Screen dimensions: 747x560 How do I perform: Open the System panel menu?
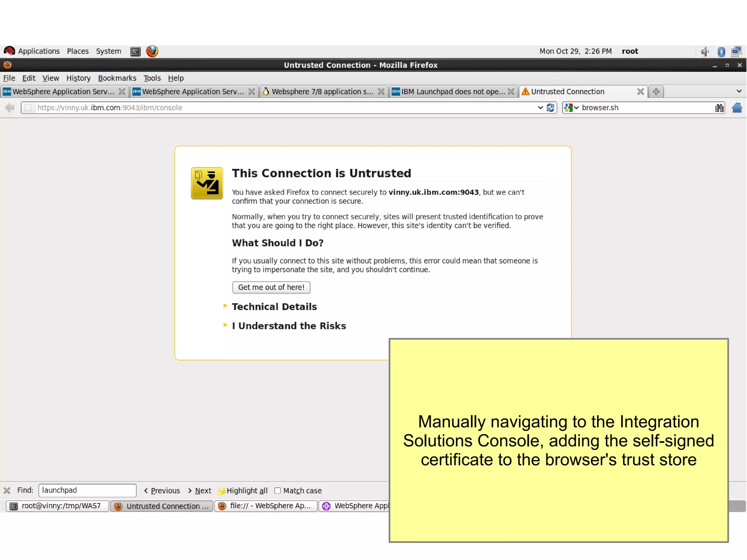pos(109,51)
